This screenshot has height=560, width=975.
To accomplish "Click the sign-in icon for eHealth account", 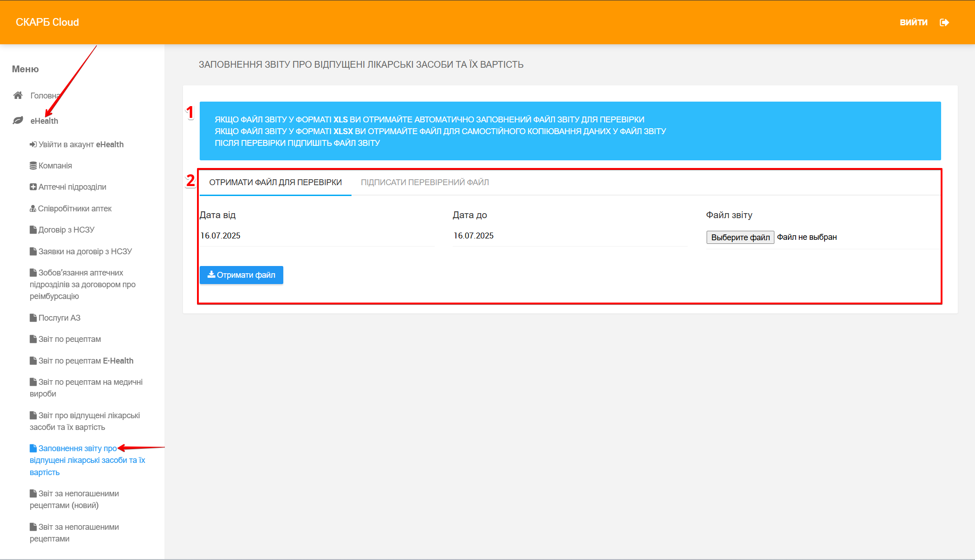I will pos(33,145).
